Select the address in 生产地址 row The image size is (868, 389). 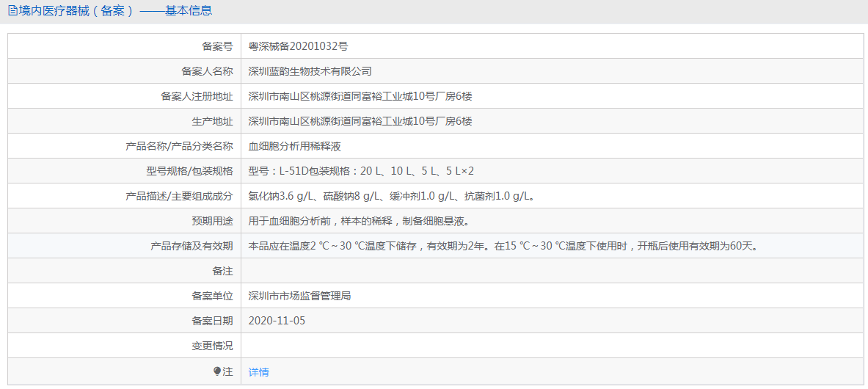coord(360,121)
